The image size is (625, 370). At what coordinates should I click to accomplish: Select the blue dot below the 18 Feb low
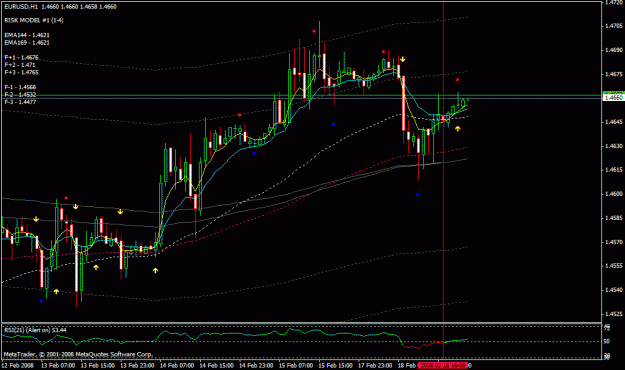pyautogui.click(x=417, y=195)
